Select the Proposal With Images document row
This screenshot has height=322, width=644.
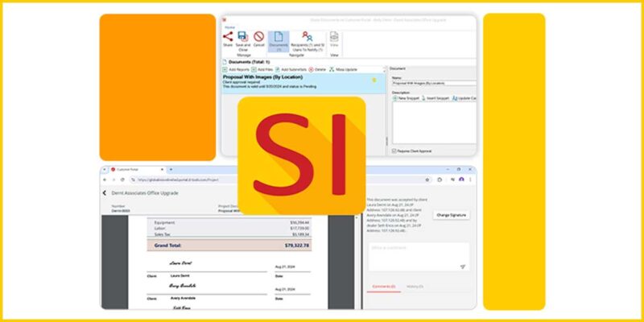click(304, 82)
